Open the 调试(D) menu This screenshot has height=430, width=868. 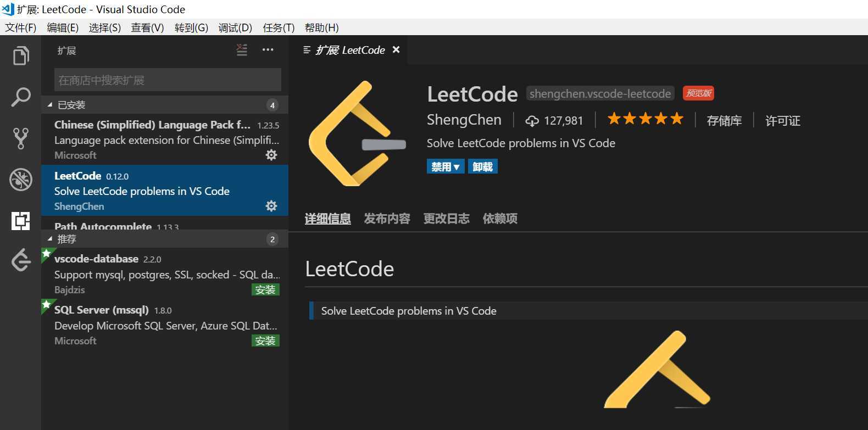235,27
